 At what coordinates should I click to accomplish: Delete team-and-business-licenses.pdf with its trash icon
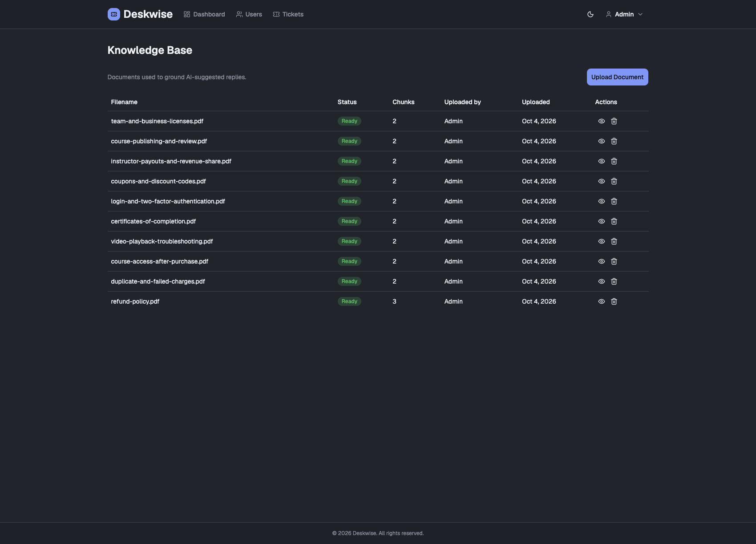pyautogui.click(x=614, y=121)
